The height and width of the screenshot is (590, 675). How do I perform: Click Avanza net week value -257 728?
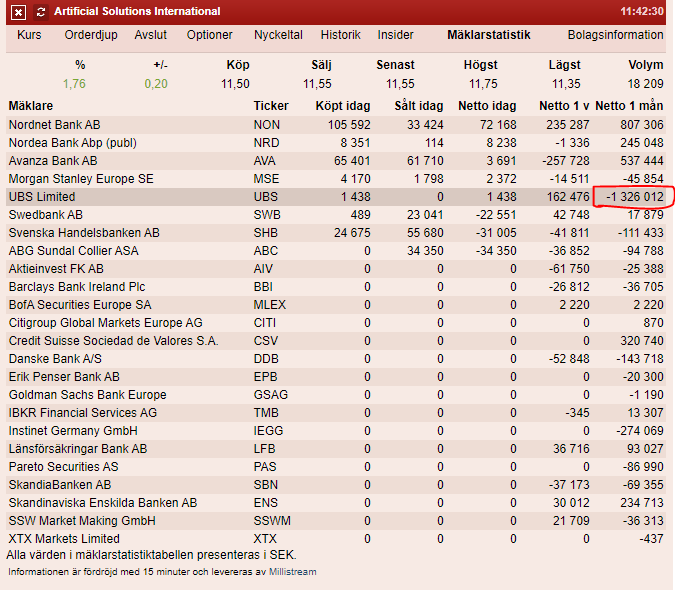(x=566, y=161)
